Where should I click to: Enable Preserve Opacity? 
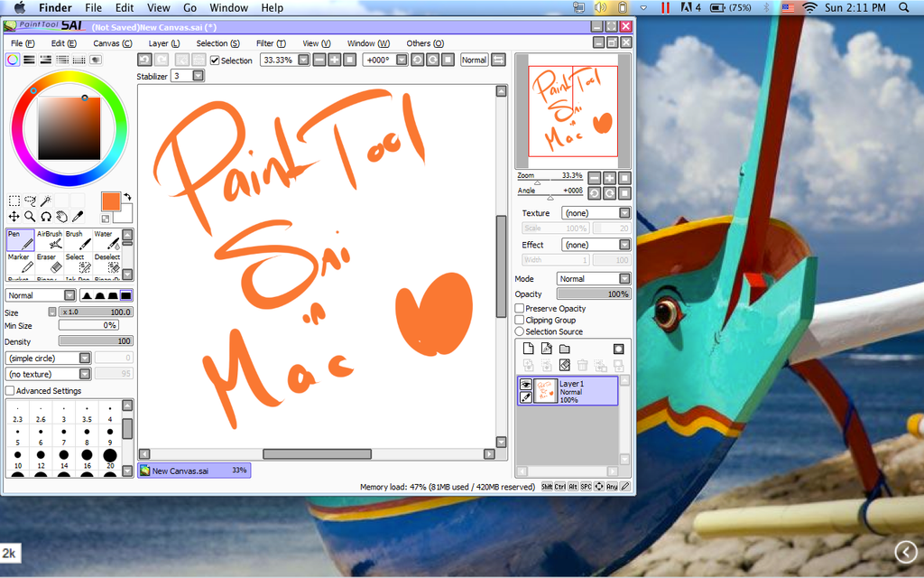(x=520, y=309)
